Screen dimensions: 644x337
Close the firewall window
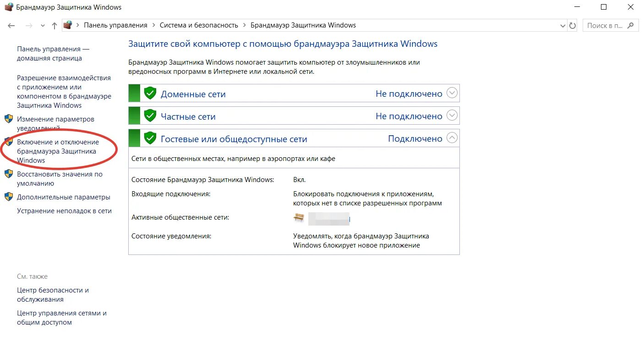coord(631,7)
